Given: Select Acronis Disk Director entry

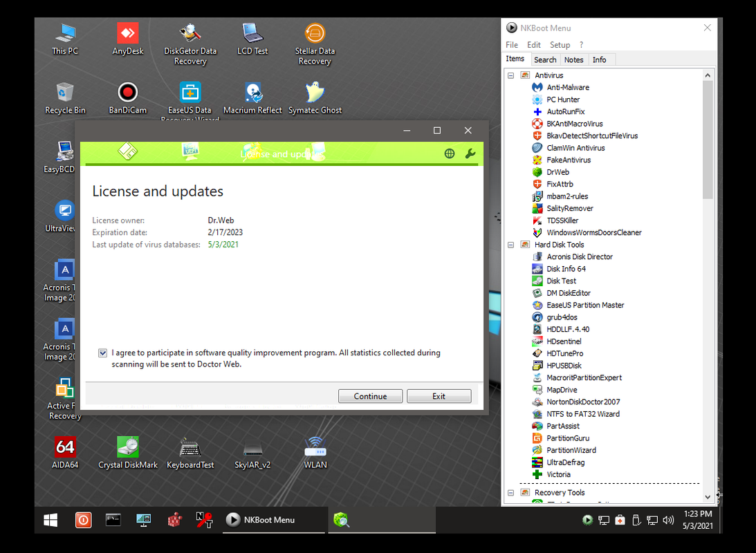Looking at the screenshot, I should pyautogui.click(x=572, y=256).
